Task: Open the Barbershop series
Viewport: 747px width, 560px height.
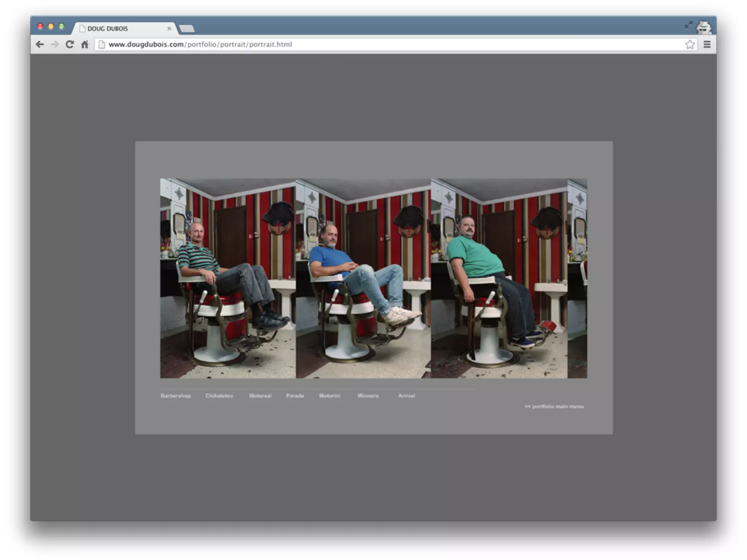Action: point(175,396)
